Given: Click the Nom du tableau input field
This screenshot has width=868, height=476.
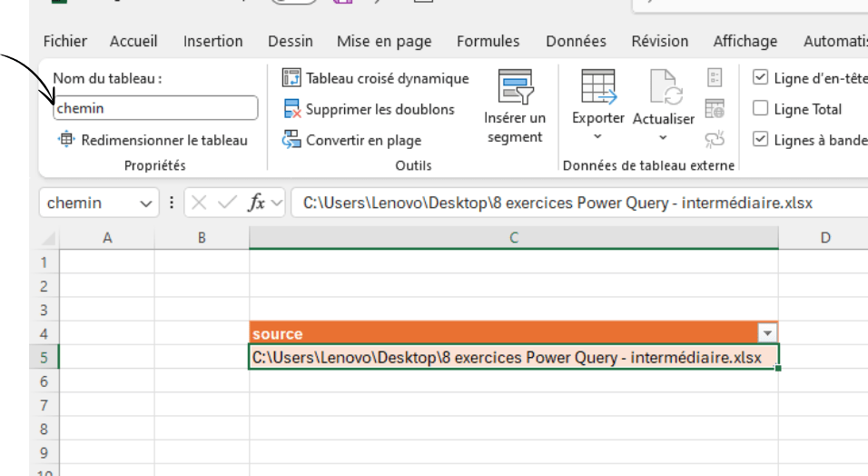Looking at the screenshot, I should pyautogui.click(x=155, y=108).
